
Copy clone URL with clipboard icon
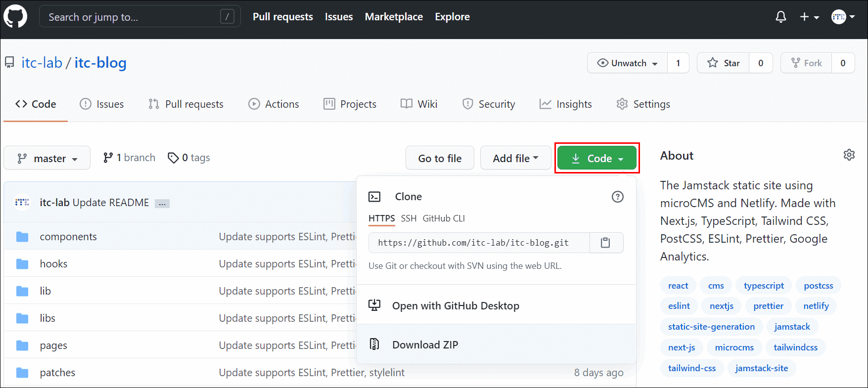click(606, 243)
